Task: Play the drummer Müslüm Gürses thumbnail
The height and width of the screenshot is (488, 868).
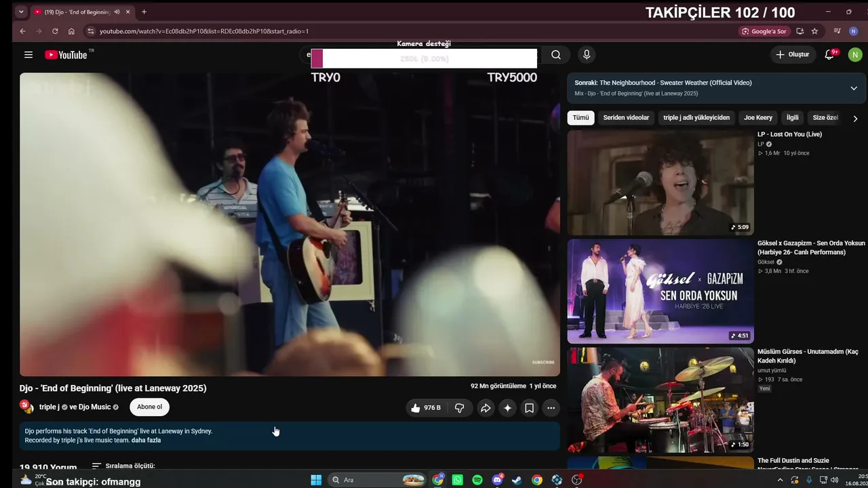Action: [660, 400]
